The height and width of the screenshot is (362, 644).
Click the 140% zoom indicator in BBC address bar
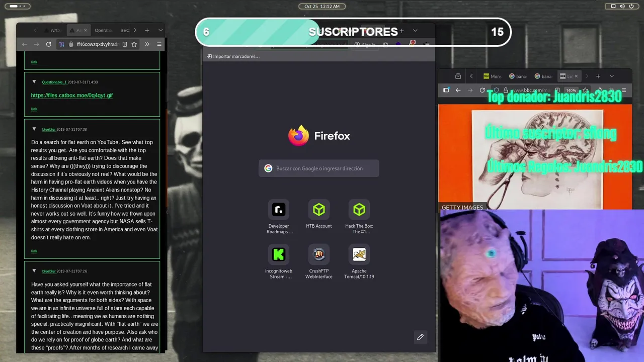pyautogui.click(x=571, y=90)
